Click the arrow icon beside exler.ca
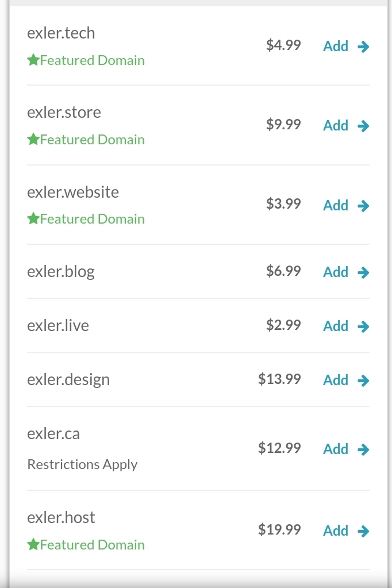 click(363, 449)
